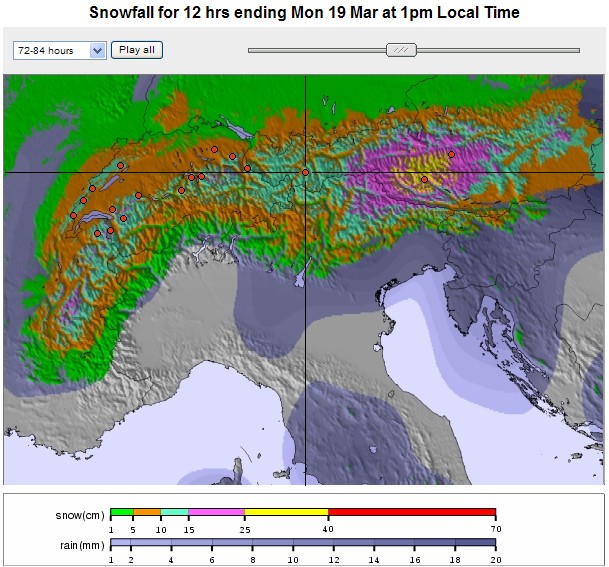Click the yellow 25-40 cm snow legend band
The height and width of the screenshot is (567, 609).
pos(286,512)
